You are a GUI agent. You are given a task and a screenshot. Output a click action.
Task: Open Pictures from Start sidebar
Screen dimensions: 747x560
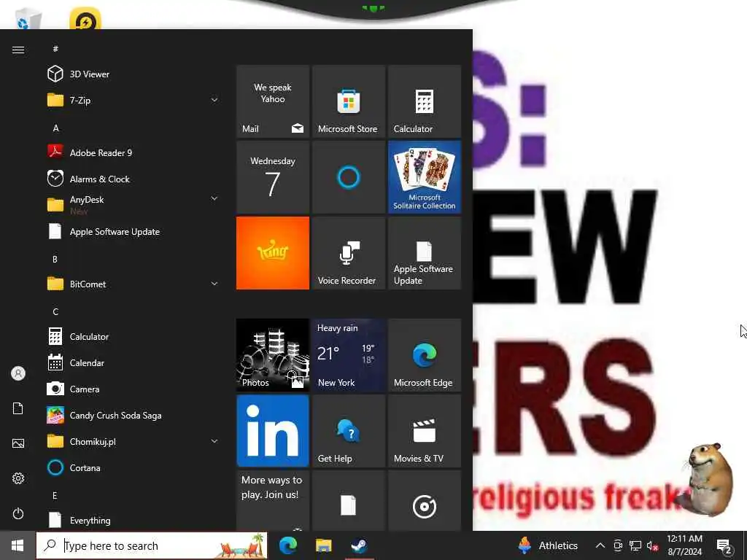click(x=18, y=444)
